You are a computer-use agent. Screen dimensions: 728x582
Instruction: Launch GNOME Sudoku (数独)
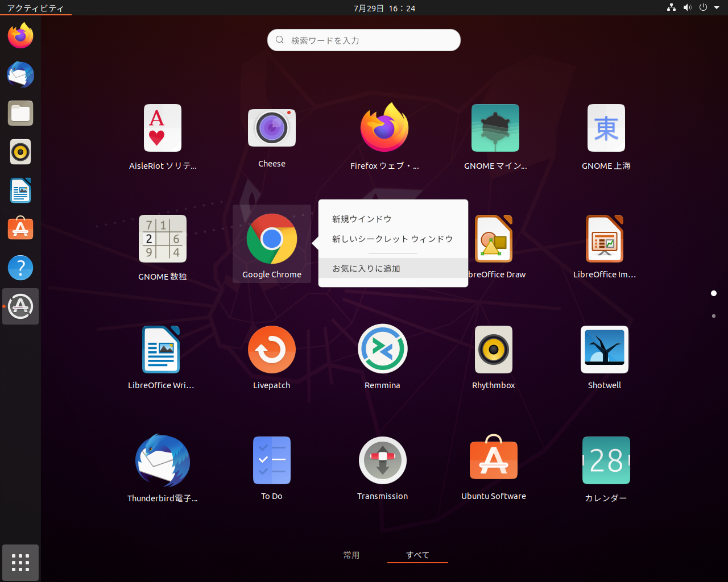[x=163, y=239]
